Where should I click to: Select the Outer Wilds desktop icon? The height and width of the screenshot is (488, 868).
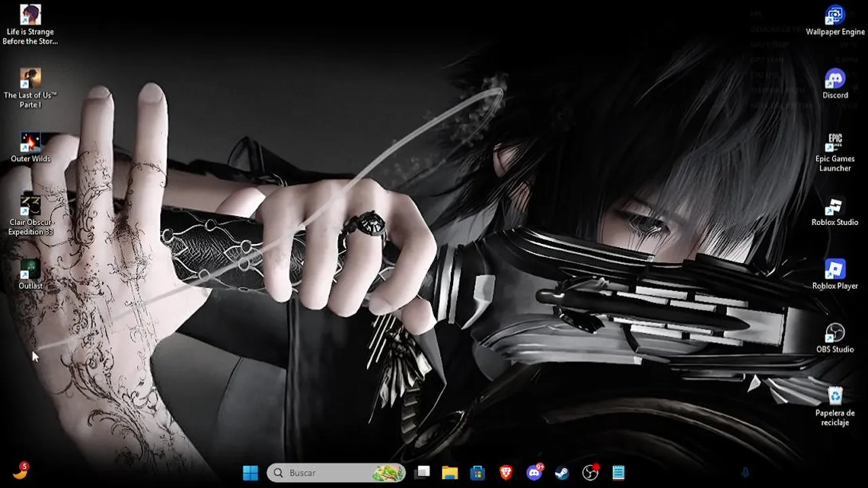tap(30, 148)
